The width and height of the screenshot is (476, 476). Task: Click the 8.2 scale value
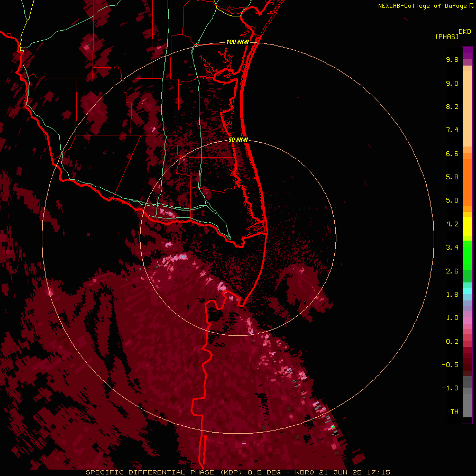[x=452, y=106]
